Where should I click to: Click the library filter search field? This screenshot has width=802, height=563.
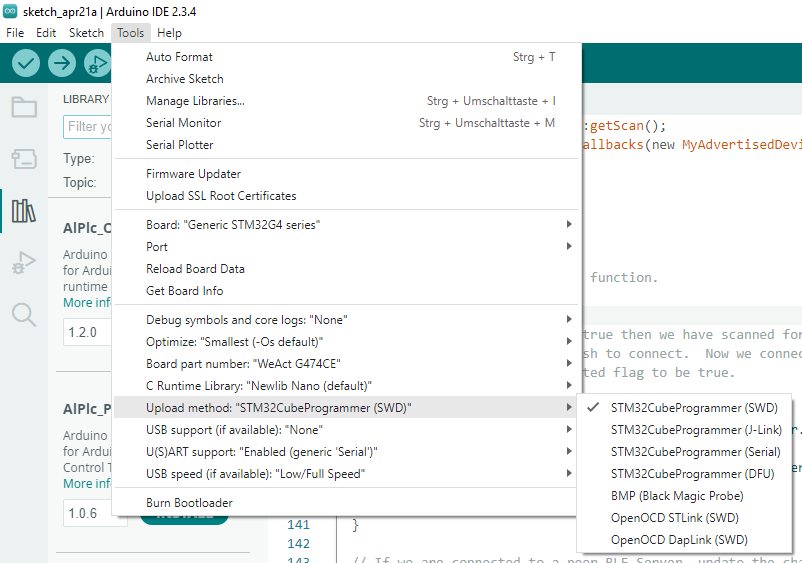click(x=87, y=126)
